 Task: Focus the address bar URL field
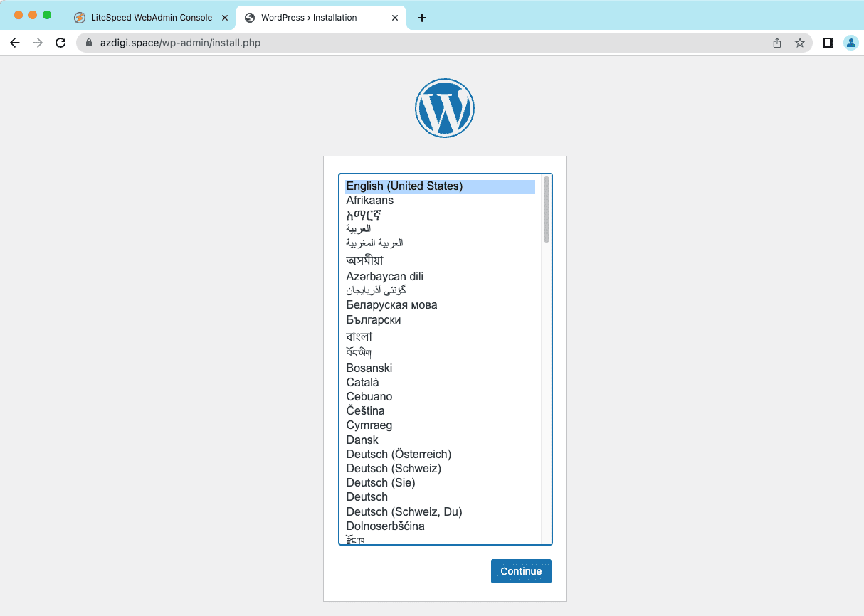427,43
